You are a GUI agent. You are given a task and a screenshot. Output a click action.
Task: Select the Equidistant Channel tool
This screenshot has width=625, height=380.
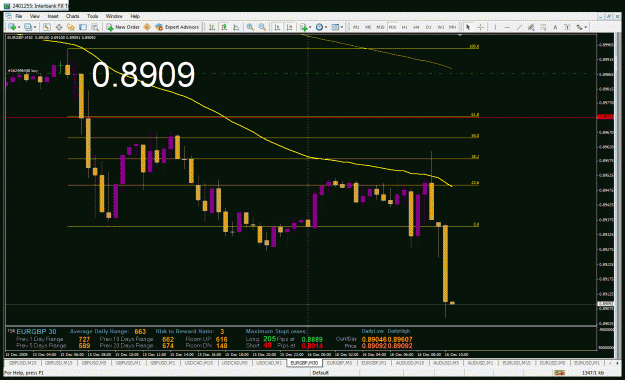click(x=531, y=27)
